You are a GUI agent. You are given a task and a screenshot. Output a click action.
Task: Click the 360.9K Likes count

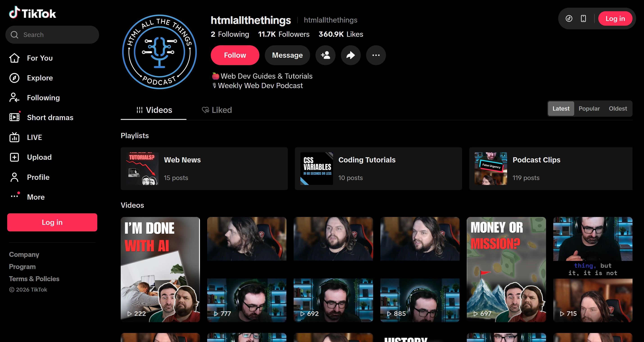coord(341,34)
